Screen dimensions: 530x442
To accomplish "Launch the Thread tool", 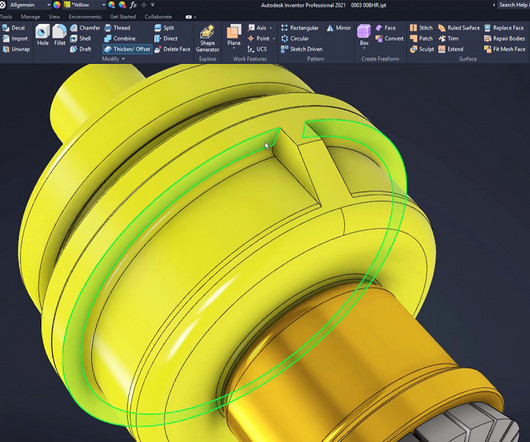I will pos(117,28).
